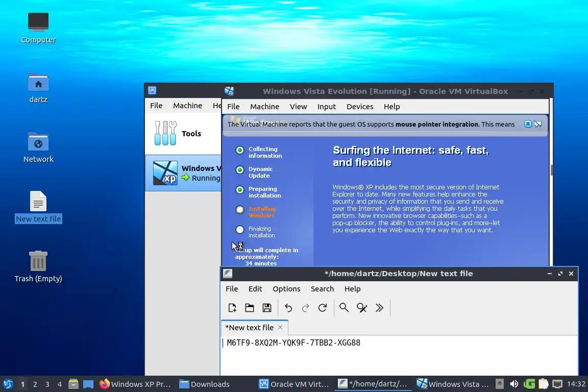This screenshot has width=588, height=392.
Task: Click the Preparing installation step indicator
Action: click(x=239, y=190)
